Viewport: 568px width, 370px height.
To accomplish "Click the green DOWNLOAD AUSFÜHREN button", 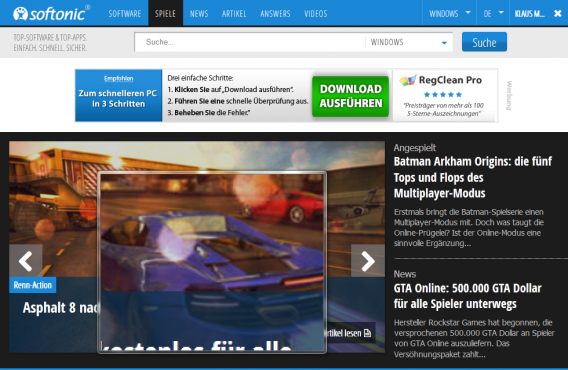I will [x=350, y=96].
